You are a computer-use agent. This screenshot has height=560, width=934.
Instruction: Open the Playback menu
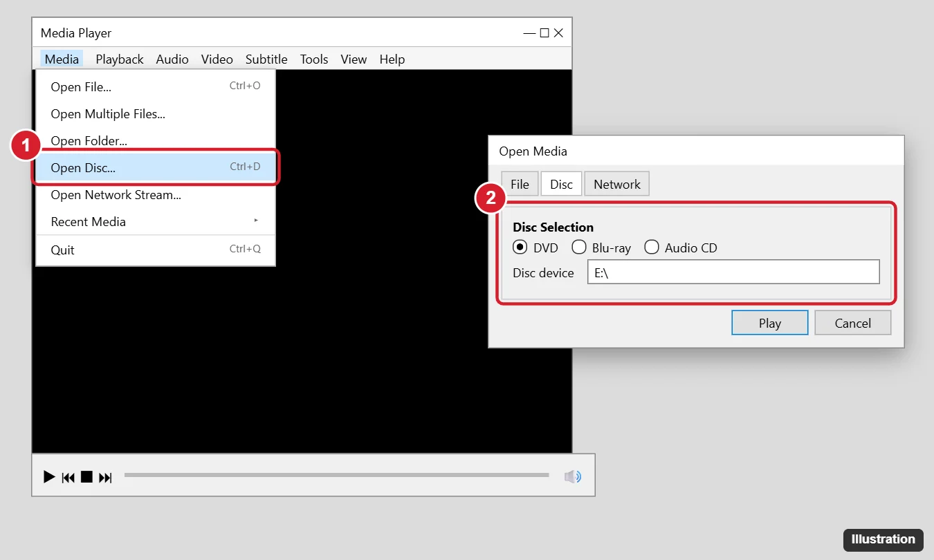pos(120,59)
